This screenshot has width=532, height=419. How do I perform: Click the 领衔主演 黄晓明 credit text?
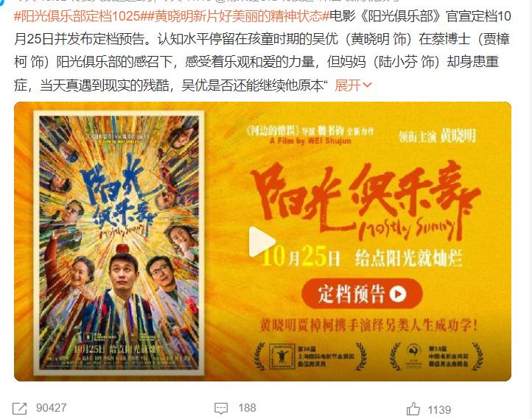(438, 136)
